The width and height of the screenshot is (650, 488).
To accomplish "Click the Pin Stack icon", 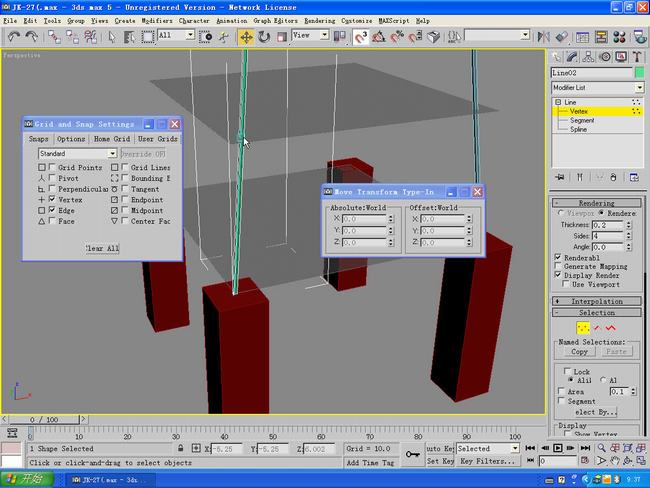I will (560, 177).
